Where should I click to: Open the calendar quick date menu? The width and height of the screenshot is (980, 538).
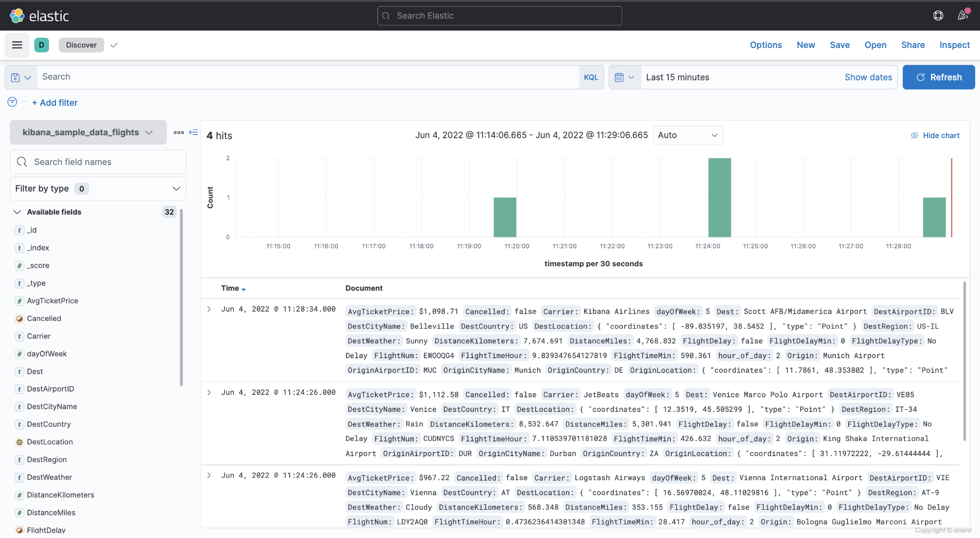(625, 77)
